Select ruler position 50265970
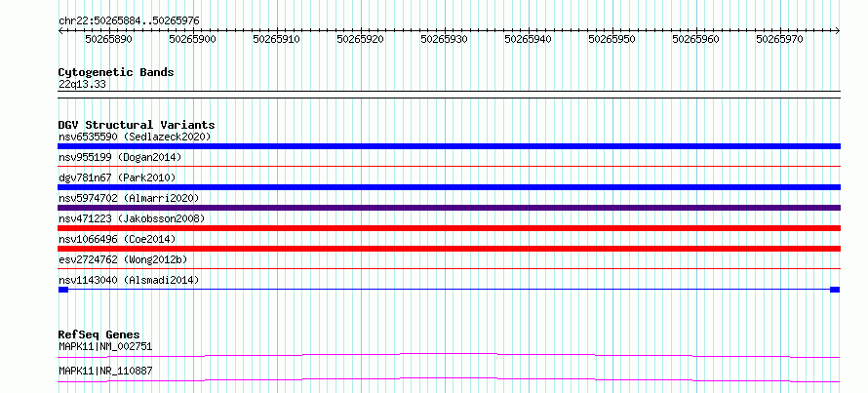Screen dimensions: 868x393 (x=780, y=40)
